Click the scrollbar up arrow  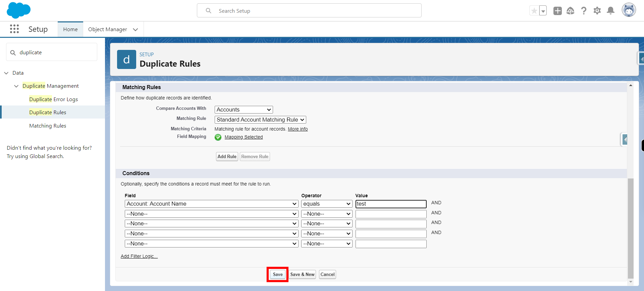coord(631,85)
